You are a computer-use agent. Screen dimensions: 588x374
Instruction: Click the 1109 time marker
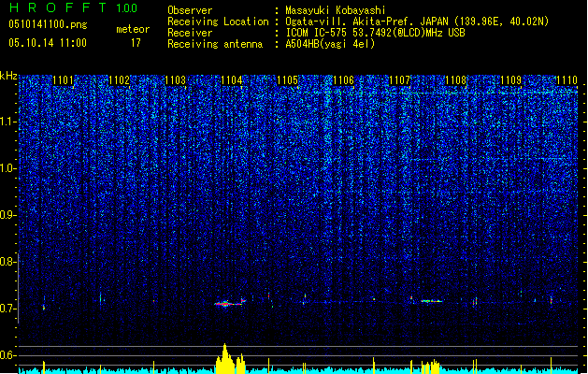pyautogui.click(x=511, y=80)
